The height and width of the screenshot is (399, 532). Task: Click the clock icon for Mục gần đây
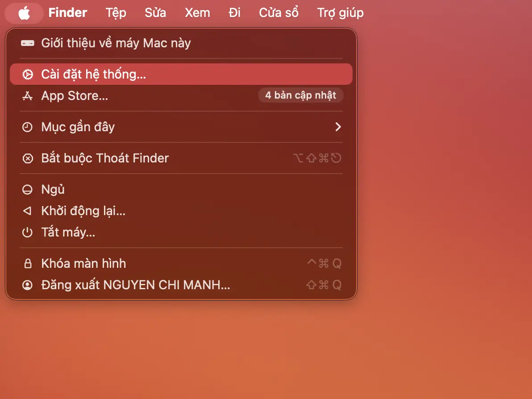click(28, 127)
